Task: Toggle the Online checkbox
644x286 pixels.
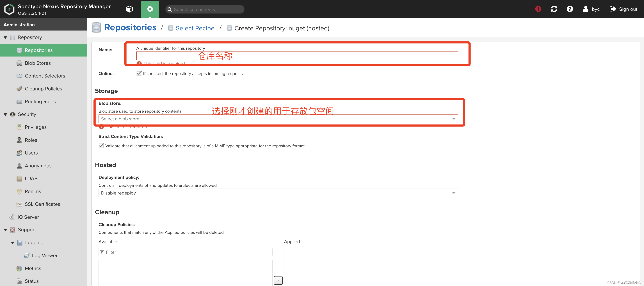Action: tap(139, 73)
